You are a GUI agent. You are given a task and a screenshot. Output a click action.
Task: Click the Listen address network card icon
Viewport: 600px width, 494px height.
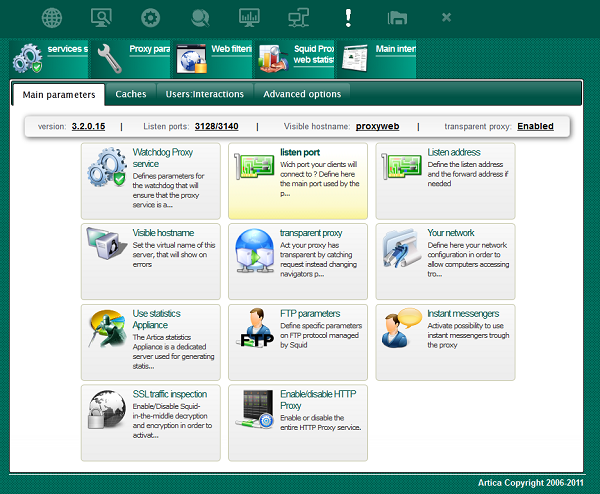401,166
